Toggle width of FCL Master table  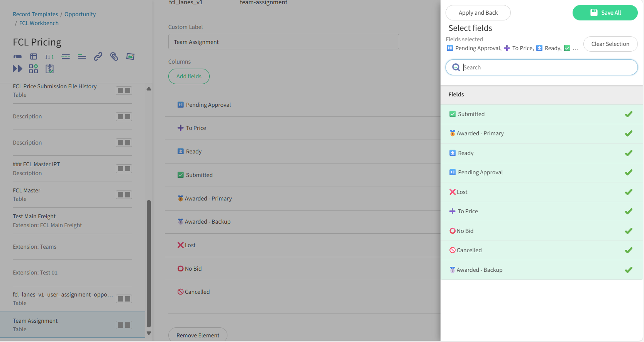(x=124, y=195)
